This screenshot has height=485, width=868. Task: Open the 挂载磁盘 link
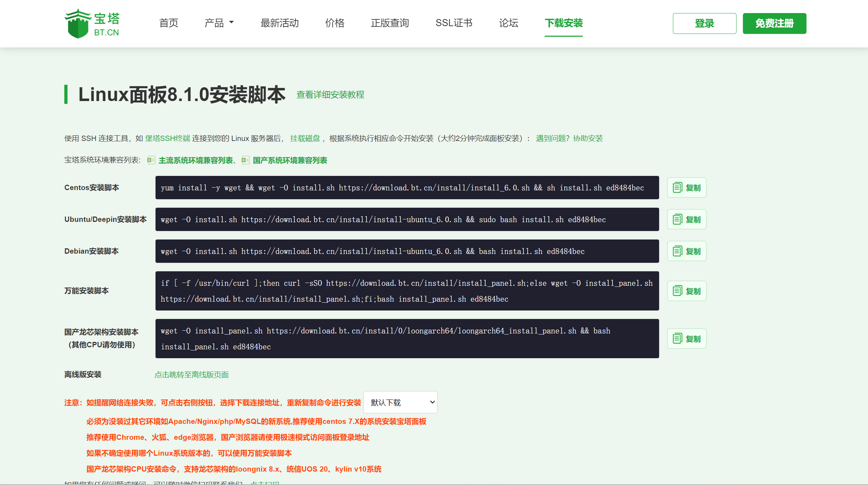coord(305,138)
